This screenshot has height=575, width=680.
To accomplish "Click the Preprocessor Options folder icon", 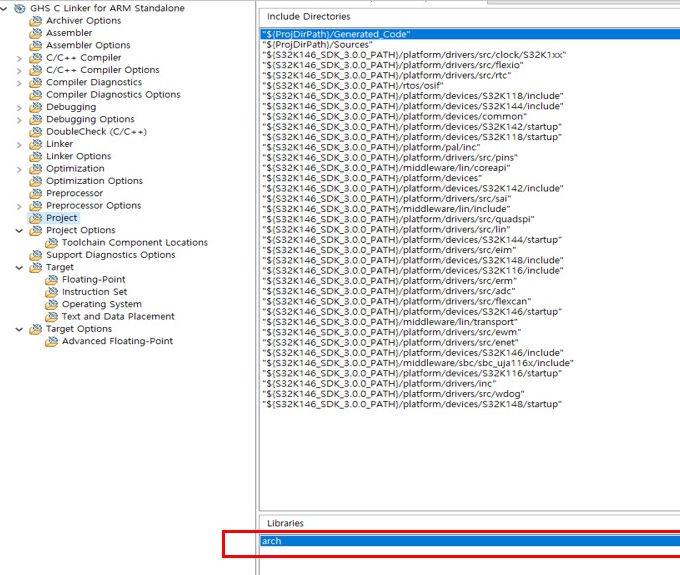I will (36, 206).
